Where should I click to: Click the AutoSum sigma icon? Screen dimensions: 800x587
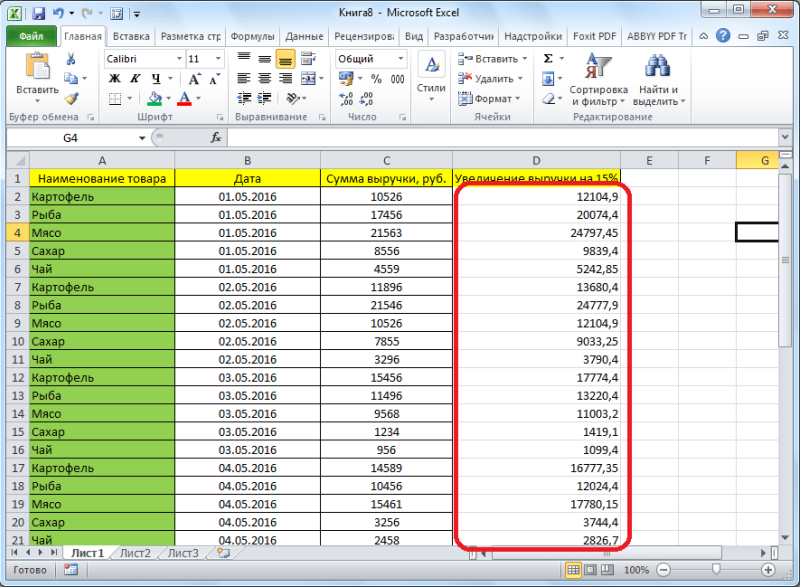[548, 59]
